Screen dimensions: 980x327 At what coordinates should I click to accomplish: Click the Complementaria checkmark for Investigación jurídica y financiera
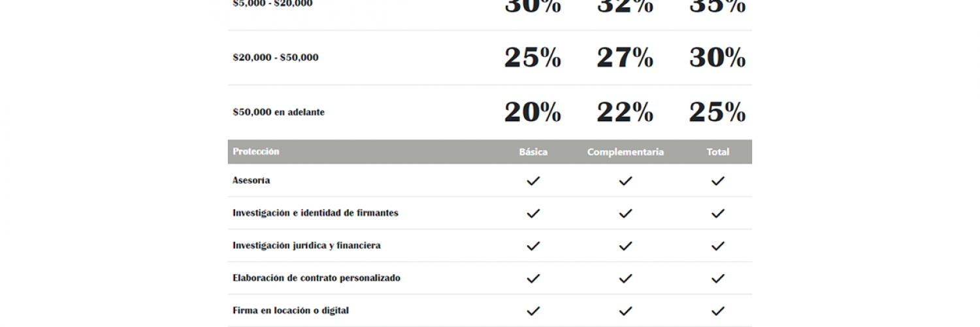click(x=625, y=246)
